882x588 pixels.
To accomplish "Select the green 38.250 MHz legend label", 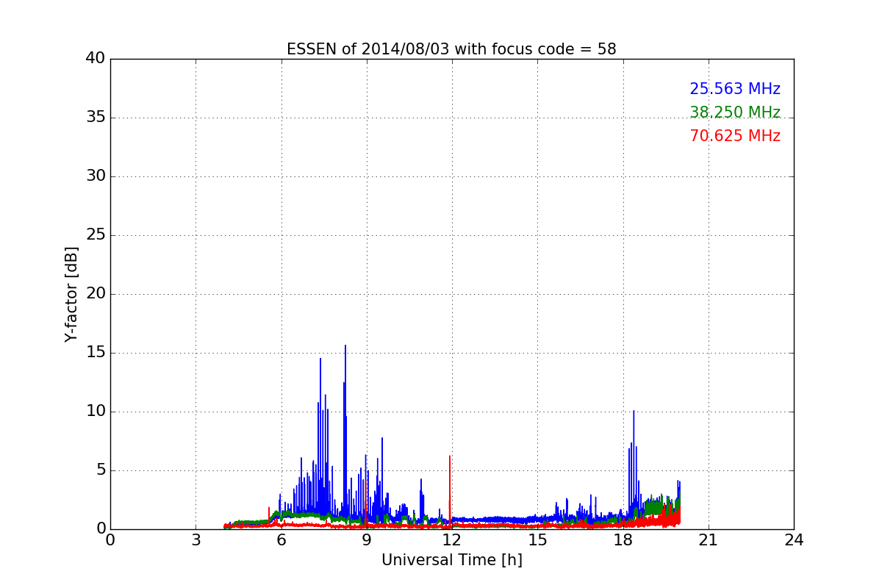I will [x=735, y=112].
